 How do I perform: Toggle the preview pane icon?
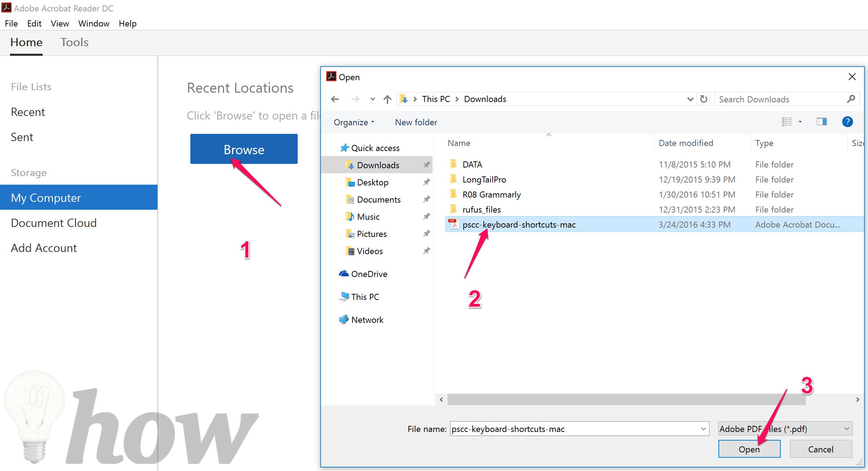point(821,122)
